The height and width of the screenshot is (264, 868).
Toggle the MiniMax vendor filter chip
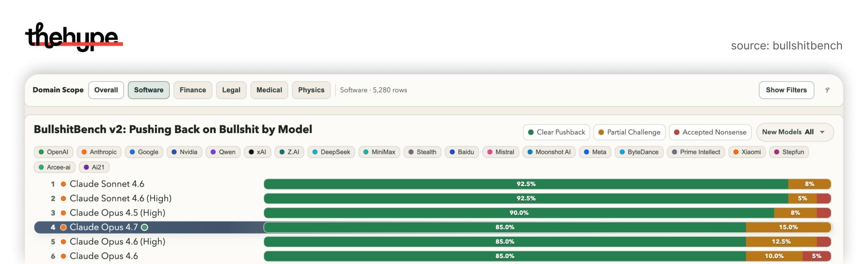379,152
